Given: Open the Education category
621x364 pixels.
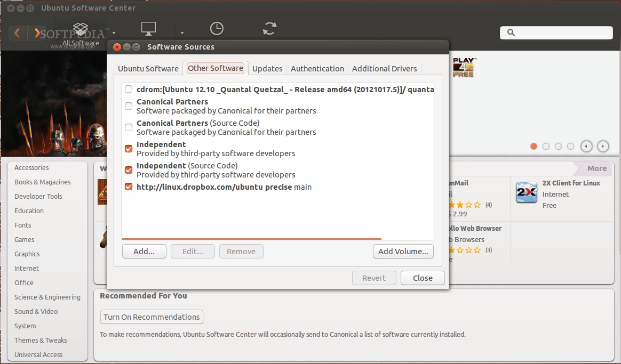Looking at the screenshot, I should [x=29, y=211].
